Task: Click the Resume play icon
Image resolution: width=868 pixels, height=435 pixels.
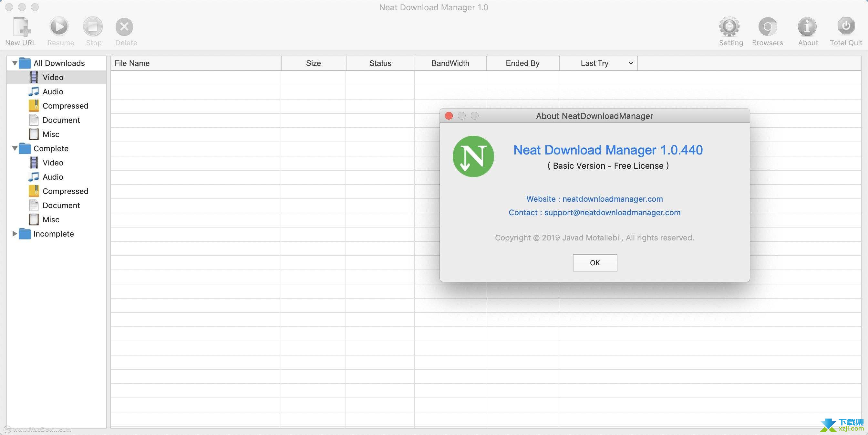Action: coord(59,26)
